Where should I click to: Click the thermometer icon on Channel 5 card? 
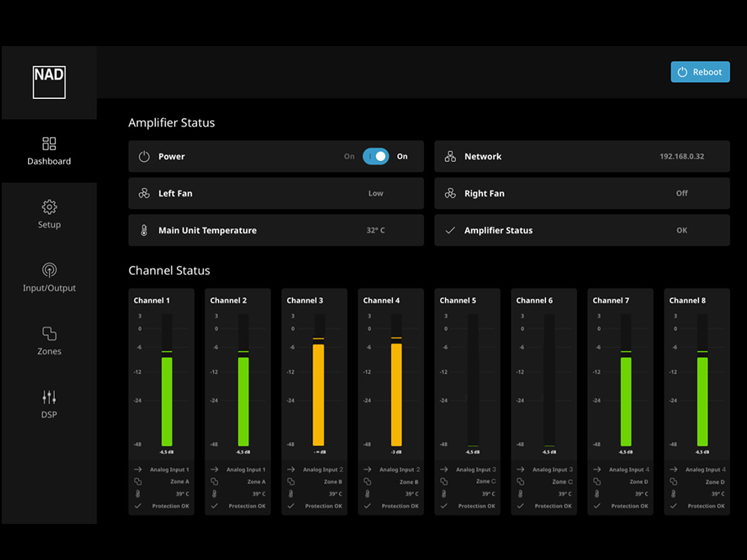445,493
